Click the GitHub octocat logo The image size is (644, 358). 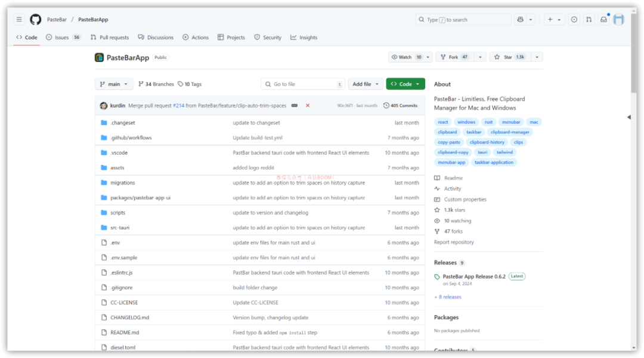click(35, 19)
